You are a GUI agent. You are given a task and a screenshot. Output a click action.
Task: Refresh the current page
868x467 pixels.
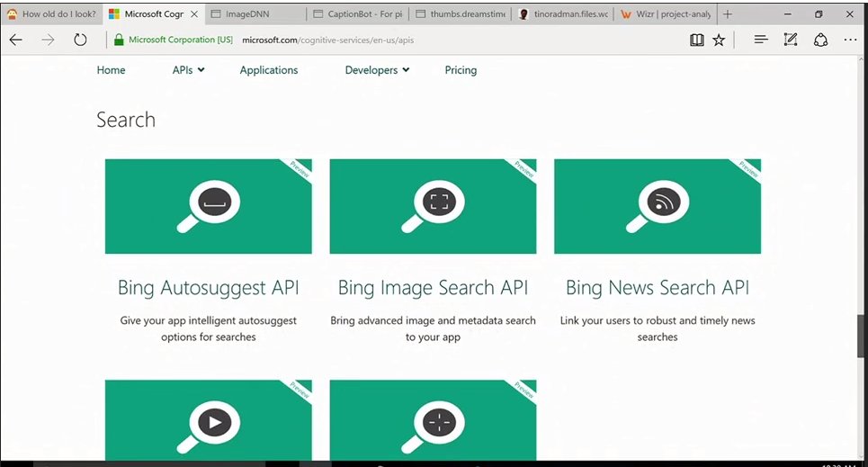pyautogui.click(x=80, y=40)
